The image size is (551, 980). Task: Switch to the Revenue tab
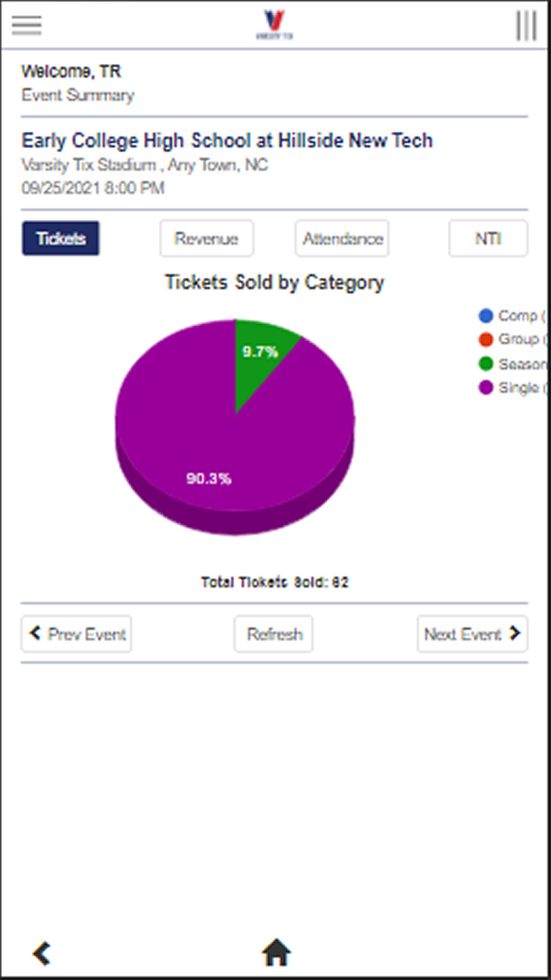[x=207, y=238]
